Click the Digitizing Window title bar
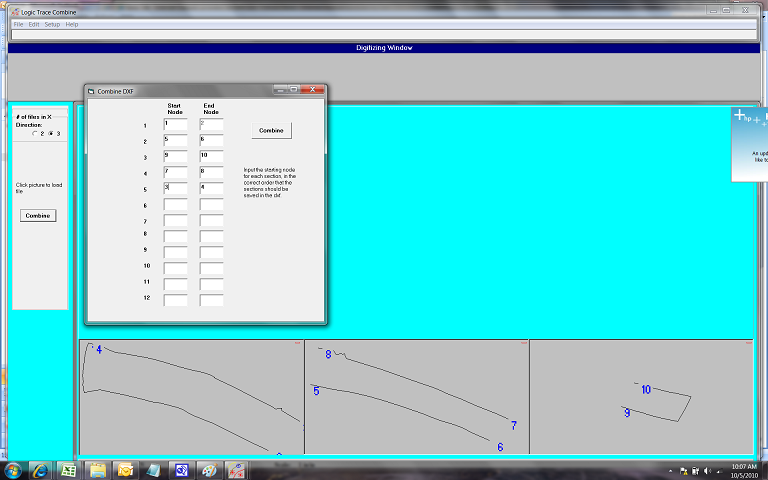The height and width of the screenshot is (480, 768). pyautogui.click(x=384, y=48)
